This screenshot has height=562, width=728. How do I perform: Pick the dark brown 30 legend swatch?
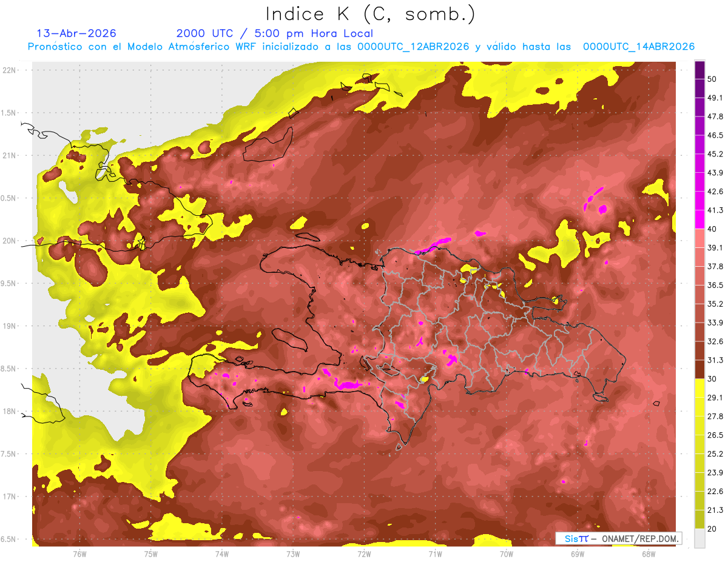coord(699,369)
